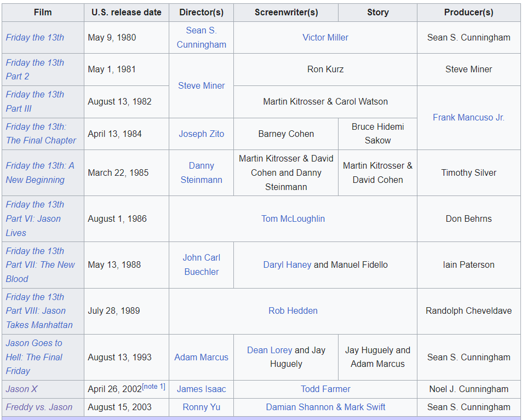
Task: Open Friday the 13th: A New Beginning link
Action: click(40, 172)
